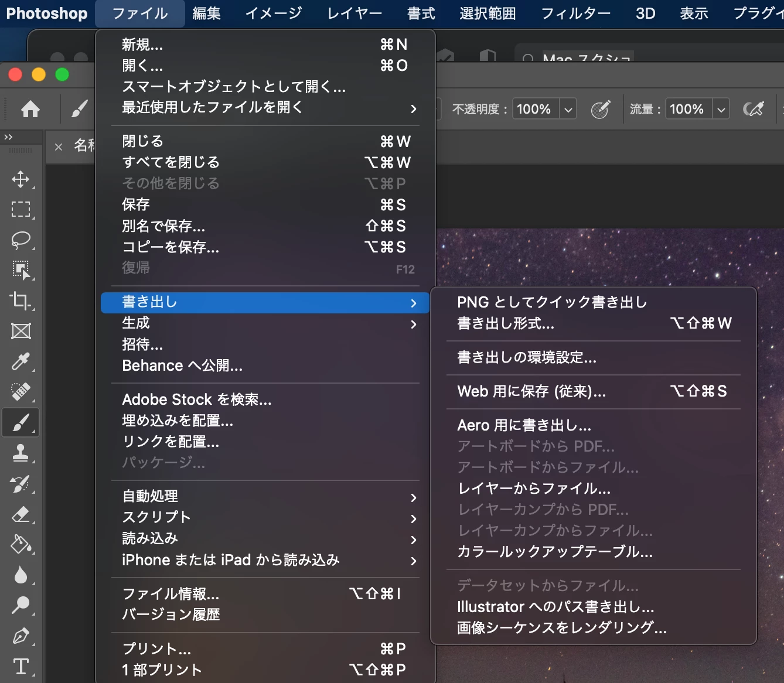Click the 流量 100% value field
Screen dimensions: 784x683
[x=688, y=109]
